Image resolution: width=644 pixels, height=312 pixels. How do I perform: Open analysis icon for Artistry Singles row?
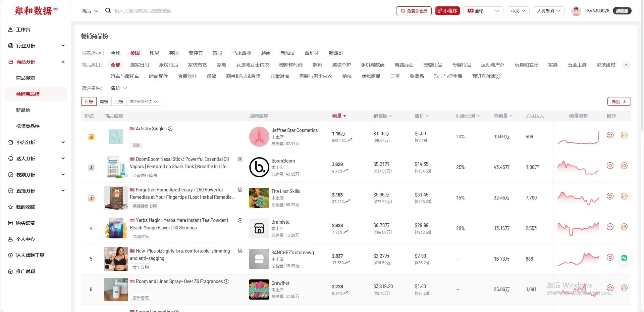click(624, 135)
